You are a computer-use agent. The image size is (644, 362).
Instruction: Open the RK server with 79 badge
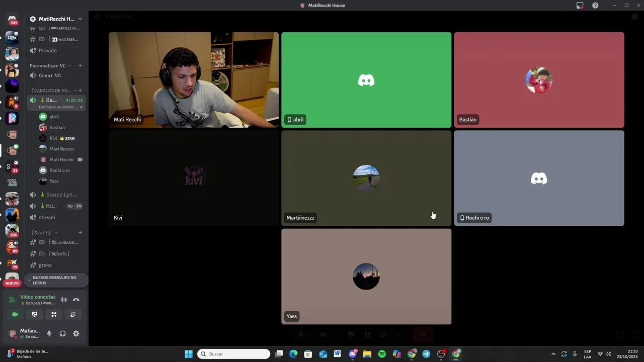pos(12,263)
